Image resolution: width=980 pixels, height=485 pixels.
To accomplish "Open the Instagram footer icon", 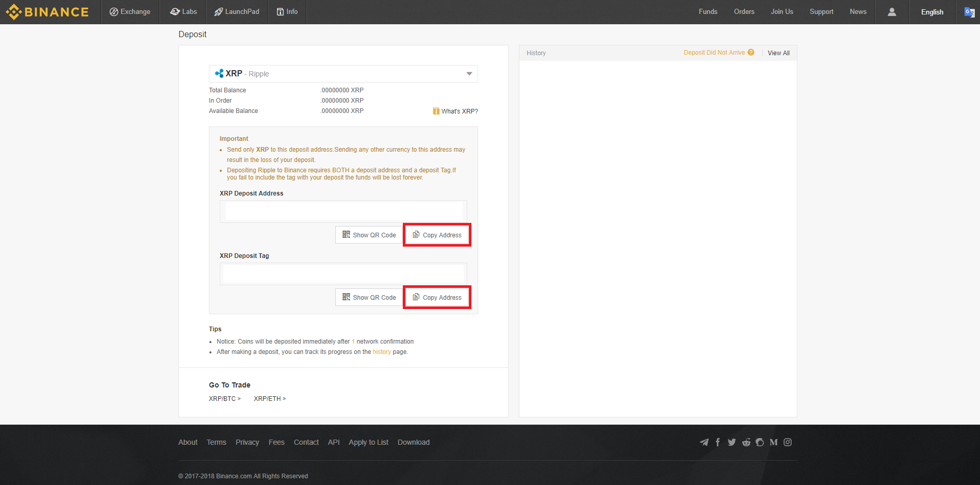I will (x=788, y=442).
